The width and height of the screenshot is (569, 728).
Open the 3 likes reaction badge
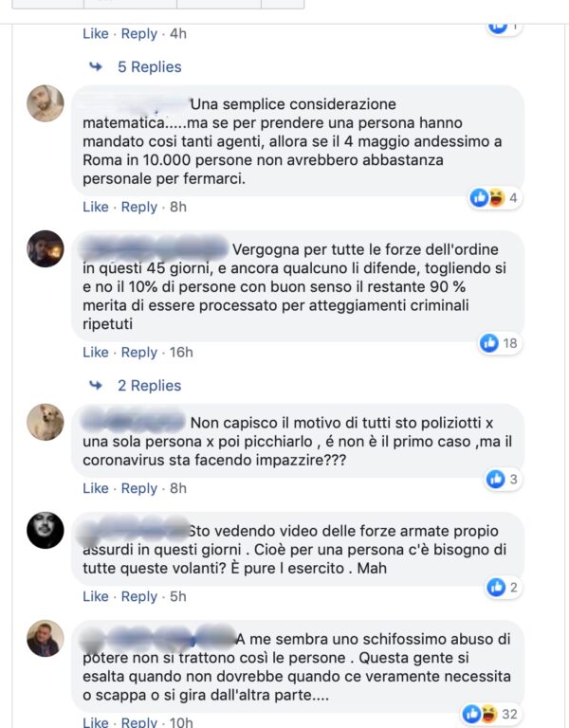point(503,479)
